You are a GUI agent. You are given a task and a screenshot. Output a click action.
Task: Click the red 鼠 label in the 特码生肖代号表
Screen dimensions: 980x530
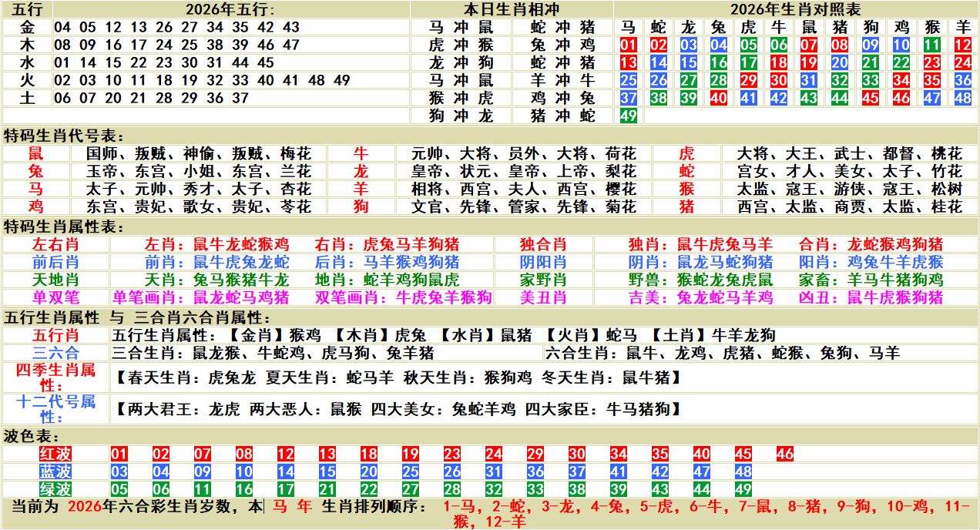click(36, 153)
